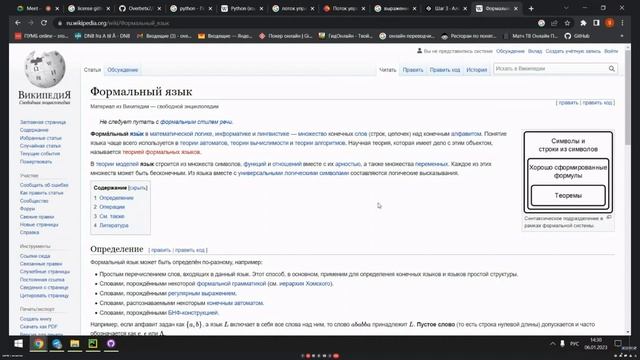This screenshot has height=360, width=640.
Task: Open Случайная статья sidebar link
Action: point(40,146)
